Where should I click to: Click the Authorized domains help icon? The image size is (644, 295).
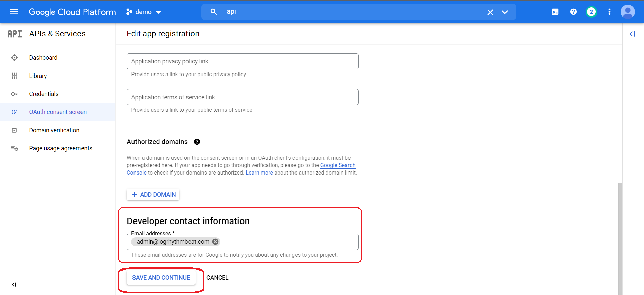pyautogui.click(x=197, y=142)
